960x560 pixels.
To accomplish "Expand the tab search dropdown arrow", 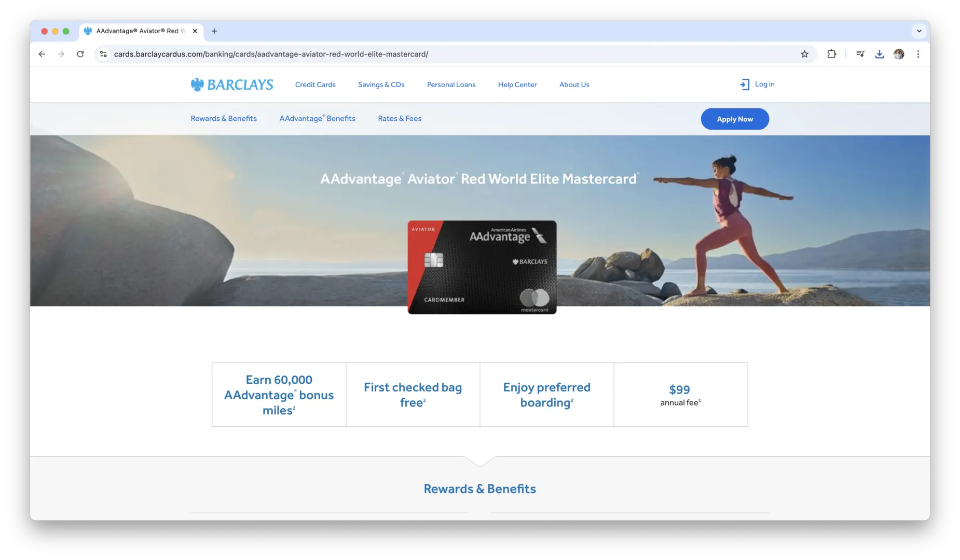I will point(919,31).
